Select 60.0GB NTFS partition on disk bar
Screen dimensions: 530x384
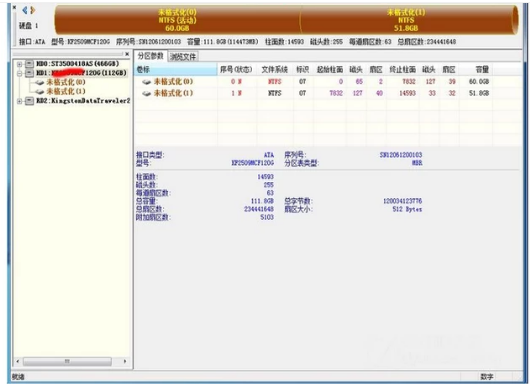177,20
